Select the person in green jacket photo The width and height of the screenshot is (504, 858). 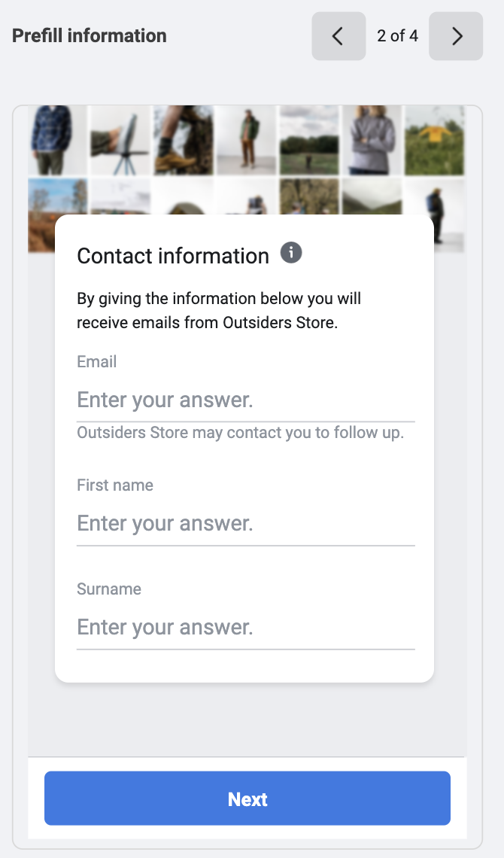click(246, 140)
